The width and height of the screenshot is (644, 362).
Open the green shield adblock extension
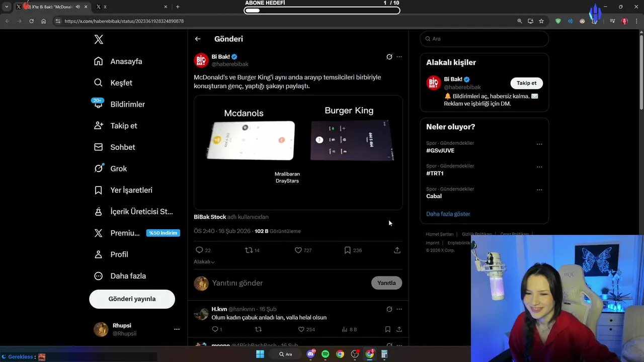click(558, 21)
